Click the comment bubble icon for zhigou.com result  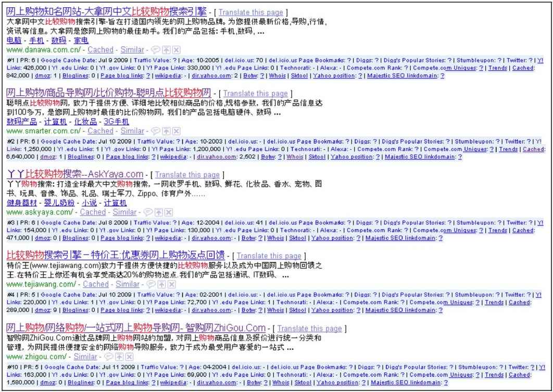click(x=109, y=357)
